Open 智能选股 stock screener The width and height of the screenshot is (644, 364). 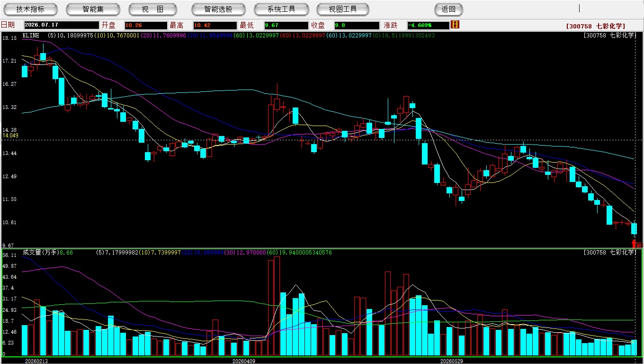point(218,9)
